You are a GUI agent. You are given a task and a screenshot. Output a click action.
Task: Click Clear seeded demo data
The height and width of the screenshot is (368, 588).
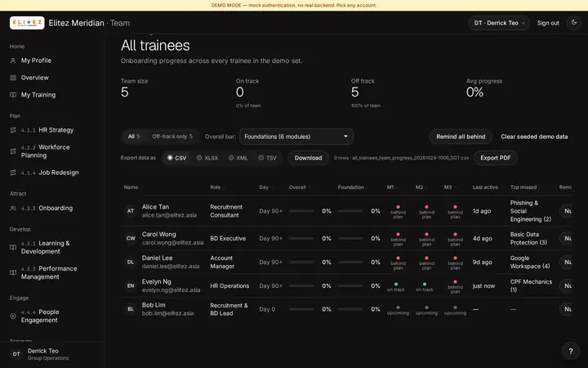coord(534,137)
